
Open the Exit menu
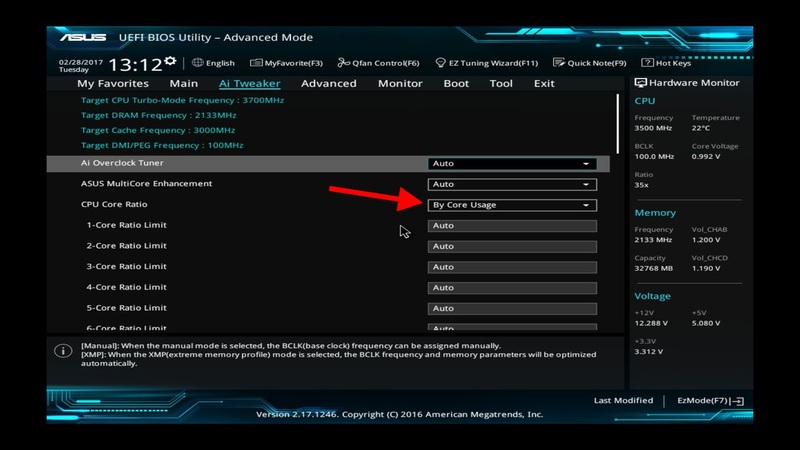[x=544, y=84]
